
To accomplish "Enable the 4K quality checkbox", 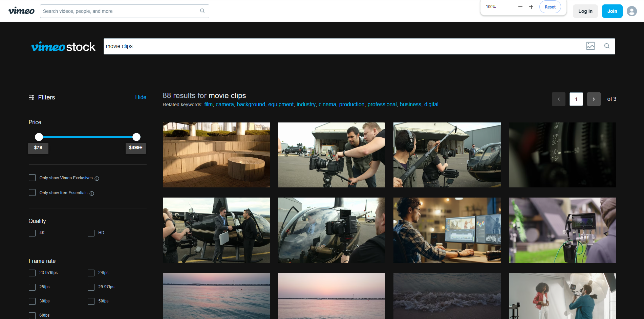I will point(32,233).
